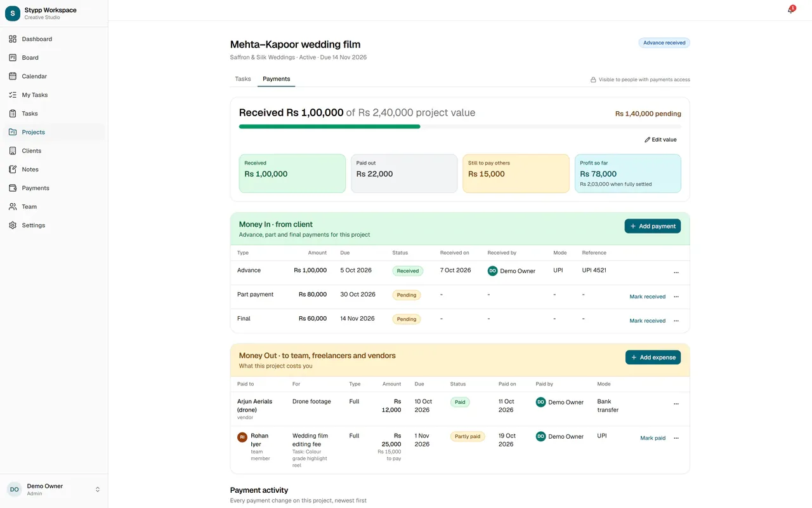This screenshot has height=508, width=812.
Task: Click the Advance received status badge
Action: pos(664,43)
